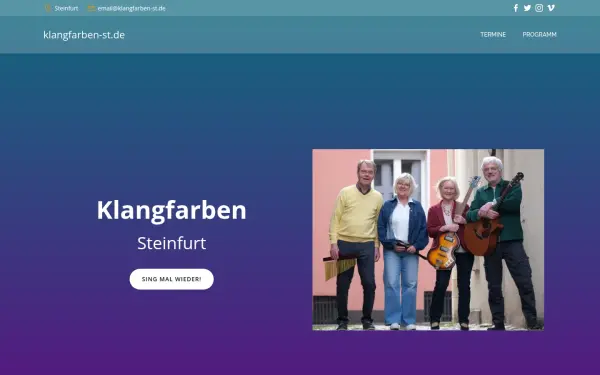Click the Sing mal wieder! button

(171, 279)
